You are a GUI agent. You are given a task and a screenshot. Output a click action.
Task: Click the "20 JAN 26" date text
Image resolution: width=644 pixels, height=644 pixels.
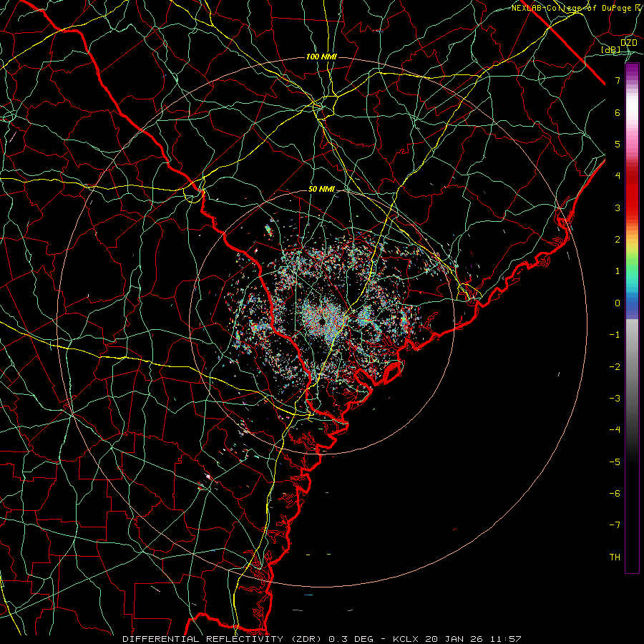coord(454,639)
